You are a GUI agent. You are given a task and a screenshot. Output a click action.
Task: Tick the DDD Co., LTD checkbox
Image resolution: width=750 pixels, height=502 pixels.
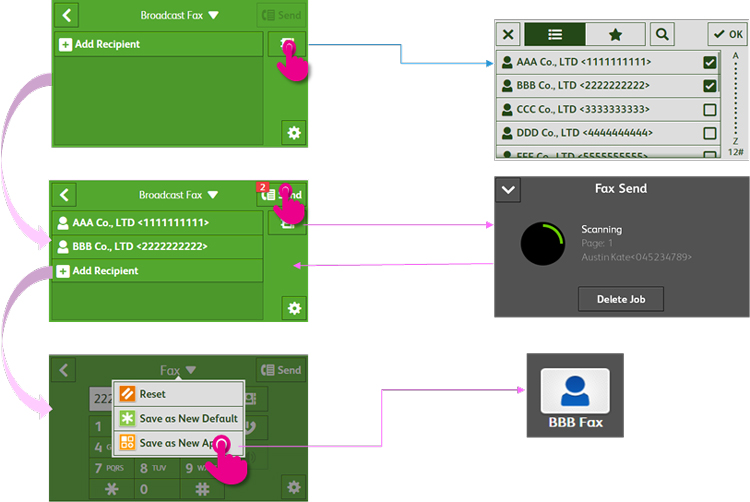(x=710, y=133)
